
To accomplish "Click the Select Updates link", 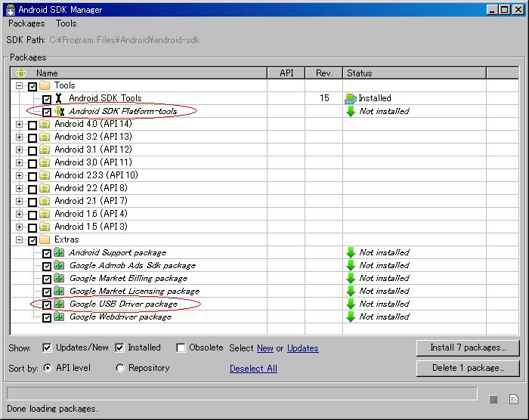I will (x=302, y=348).
